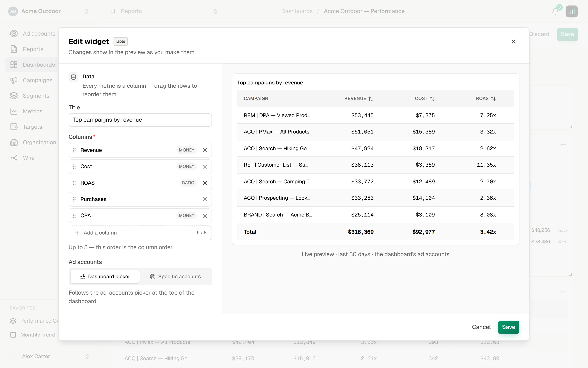Save the widget changes

(508, 327)
